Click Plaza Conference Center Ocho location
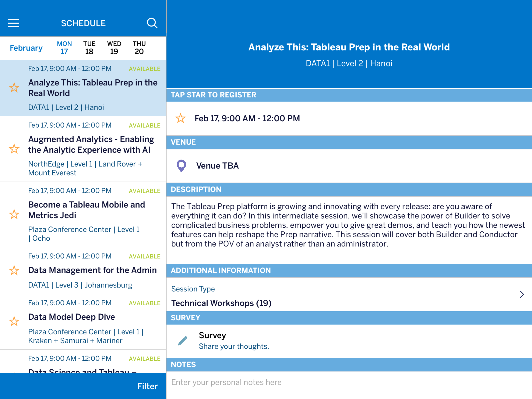 pos(84,234)
